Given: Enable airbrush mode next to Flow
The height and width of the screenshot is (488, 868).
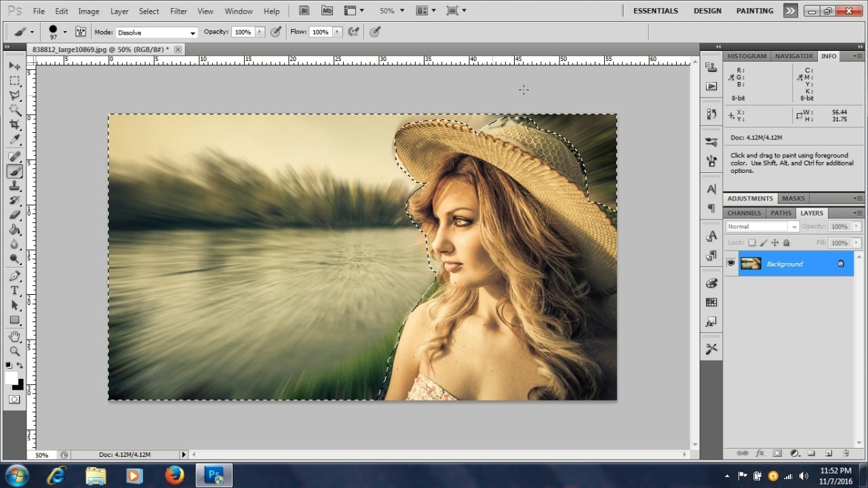Looking at the screenshot, I should pyautogui.click(x=353, y=32).
